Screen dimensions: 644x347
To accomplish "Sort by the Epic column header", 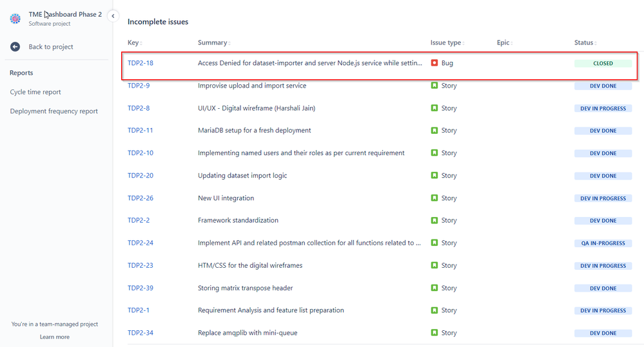I will point(505,42).
